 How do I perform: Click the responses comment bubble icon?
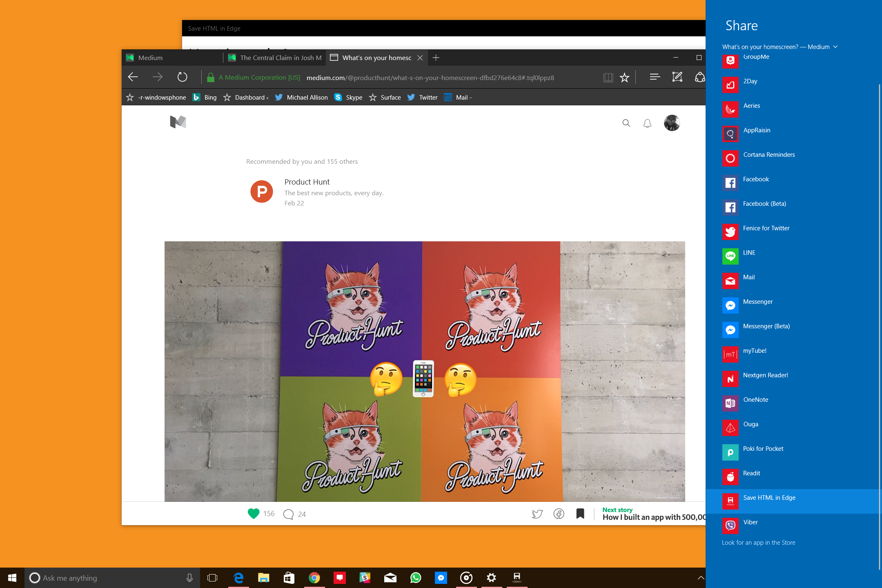coord(288,514)
